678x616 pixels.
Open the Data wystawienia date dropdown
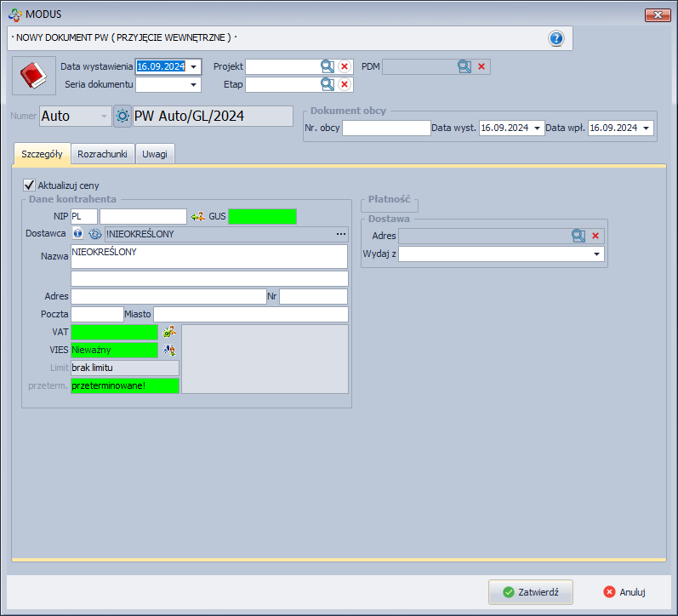(x=194, y=66)
